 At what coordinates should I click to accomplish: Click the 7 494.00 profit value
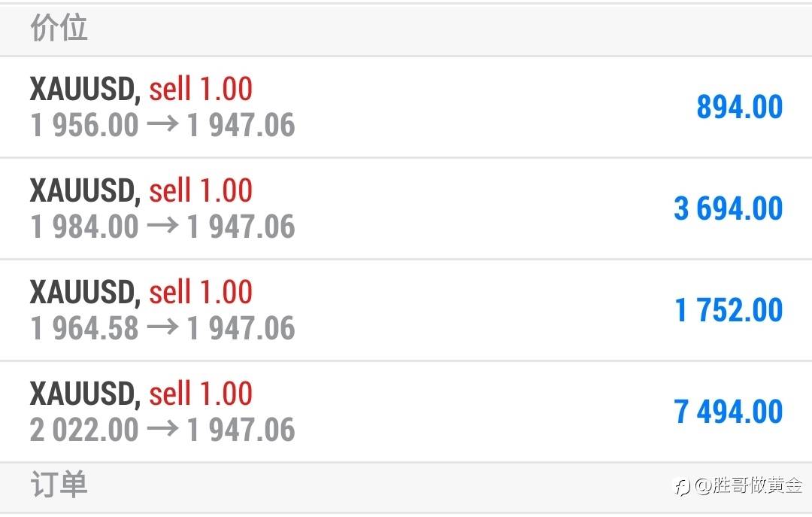point(728,412)
